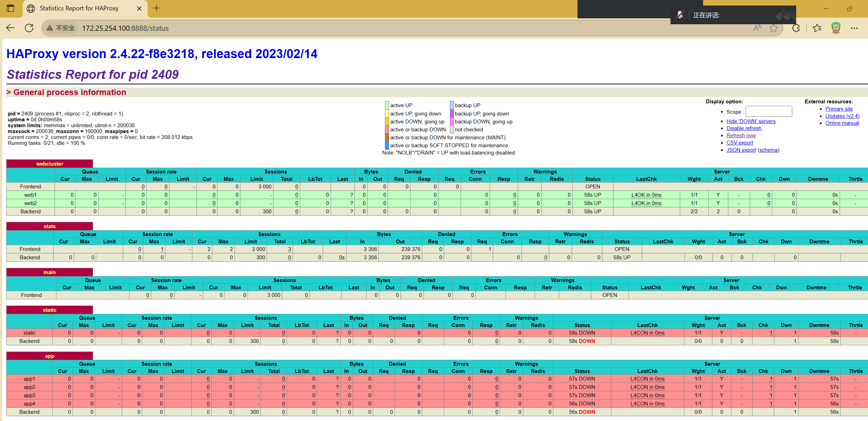The height and width of the screenshot is (421, 868).
Task: Click 239 376 bytes out in stats Frontend
Action: click(x=410, y=249)
